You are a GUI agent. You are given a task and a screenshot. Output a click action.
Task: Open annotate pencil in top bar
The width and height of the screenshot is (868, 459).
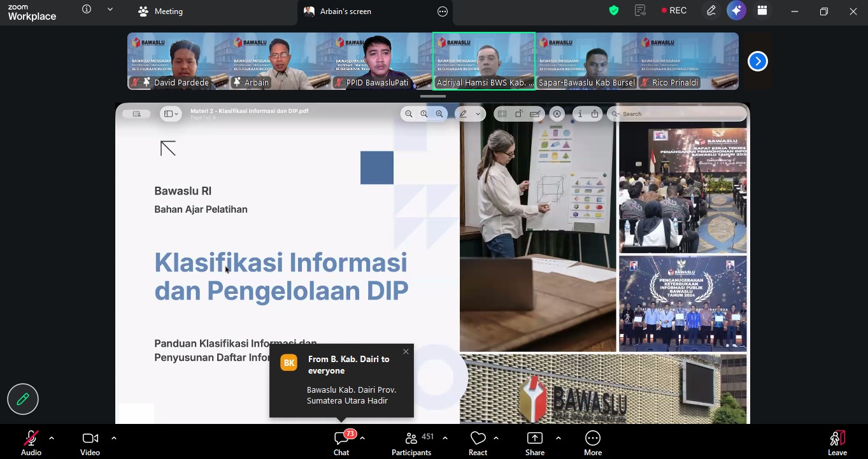tap(711, 10)
